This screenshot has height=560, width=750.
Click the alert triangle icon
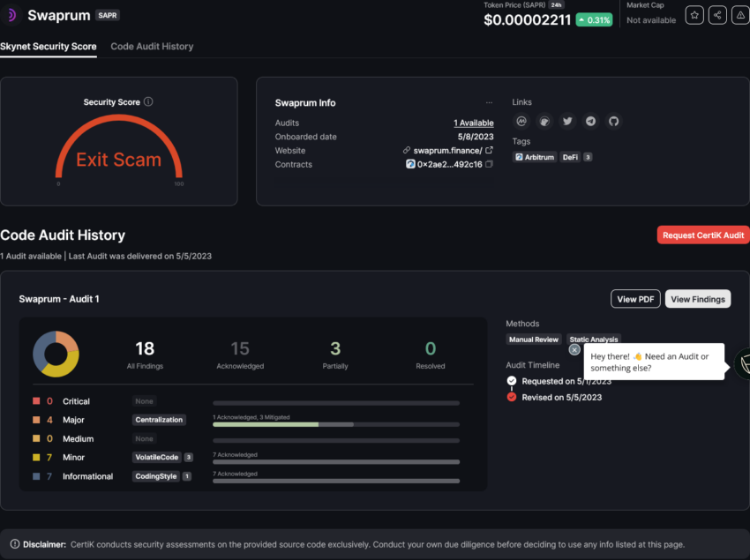[x=740, y=15]
